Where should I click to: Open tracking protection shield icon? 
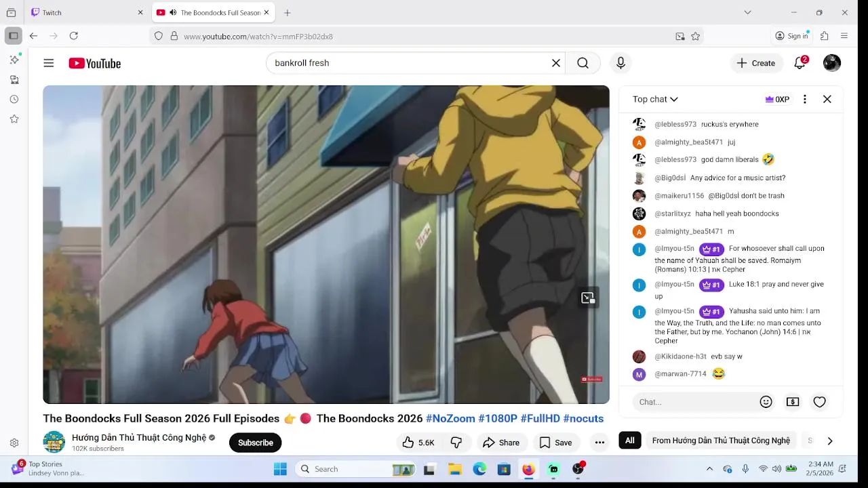[159, 37]
